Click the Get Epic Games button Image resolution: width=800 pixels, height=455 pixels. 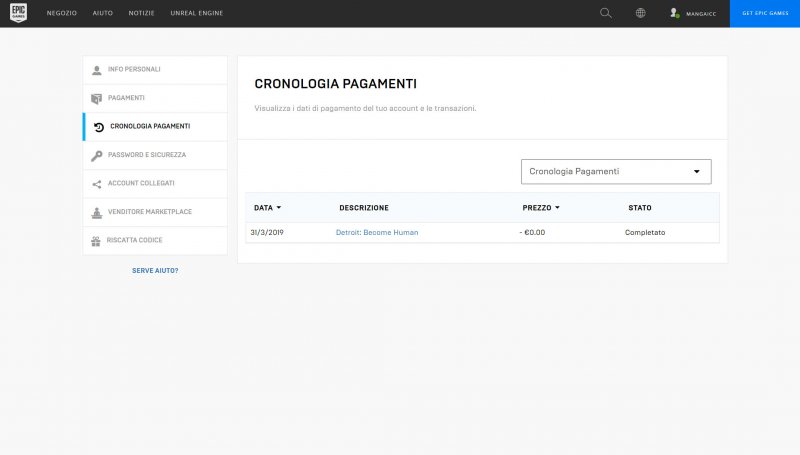click(765, 13)
